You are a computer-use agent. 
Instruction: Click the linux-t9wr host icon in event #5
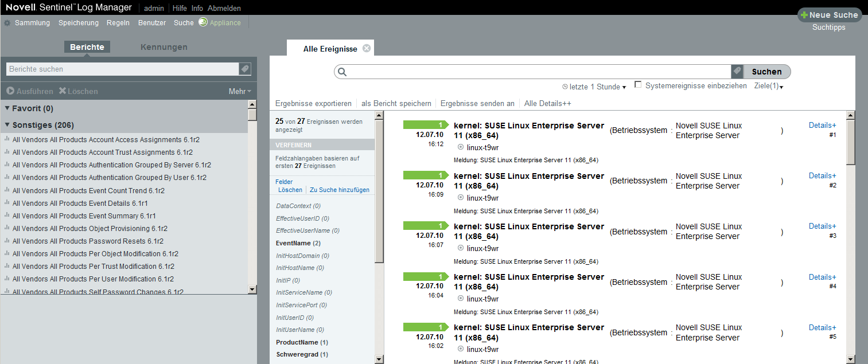pos(461,349)
